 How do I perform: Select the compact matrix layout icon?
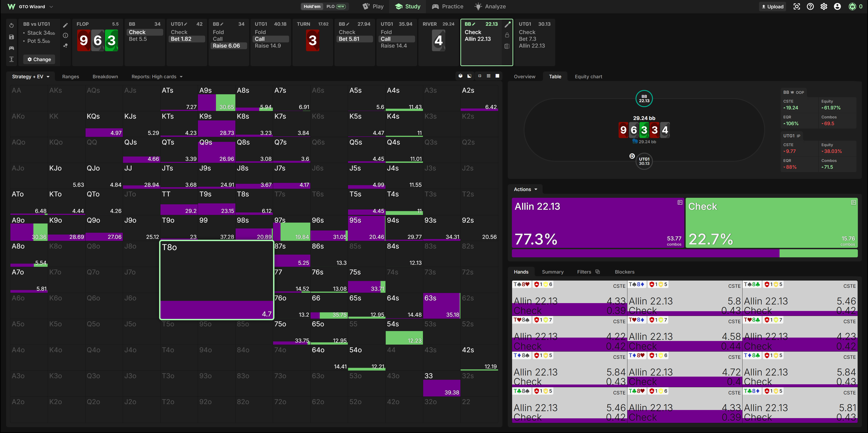[480, 76]
